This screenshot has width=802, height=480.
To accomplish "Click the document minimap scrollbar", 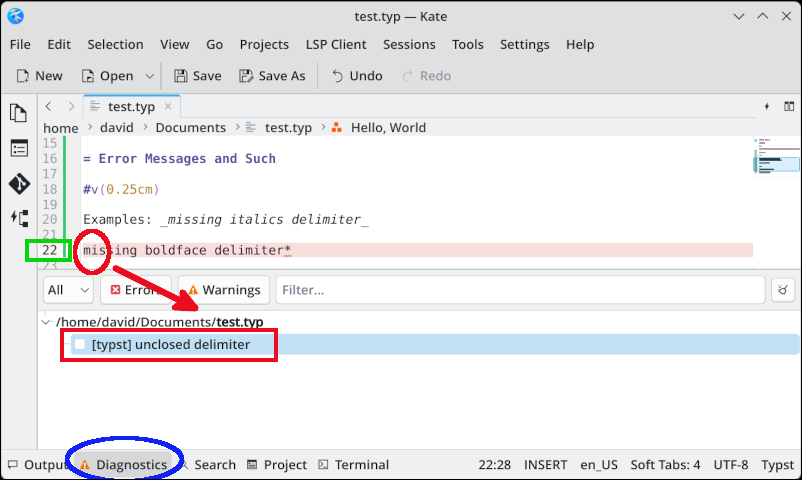I will point(776,202).
